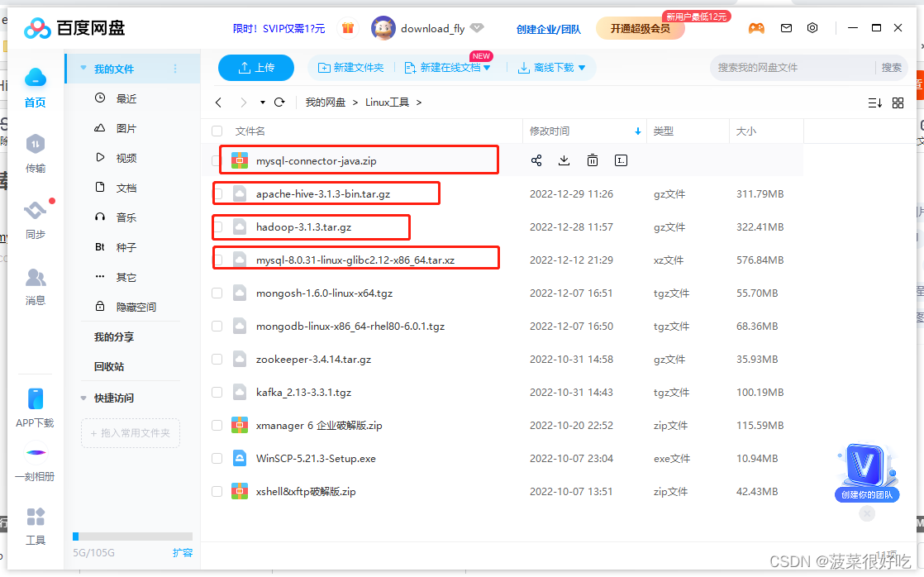Open 我的文件 more options dots
The image size is (924, 577).
(x=175, y=69)
